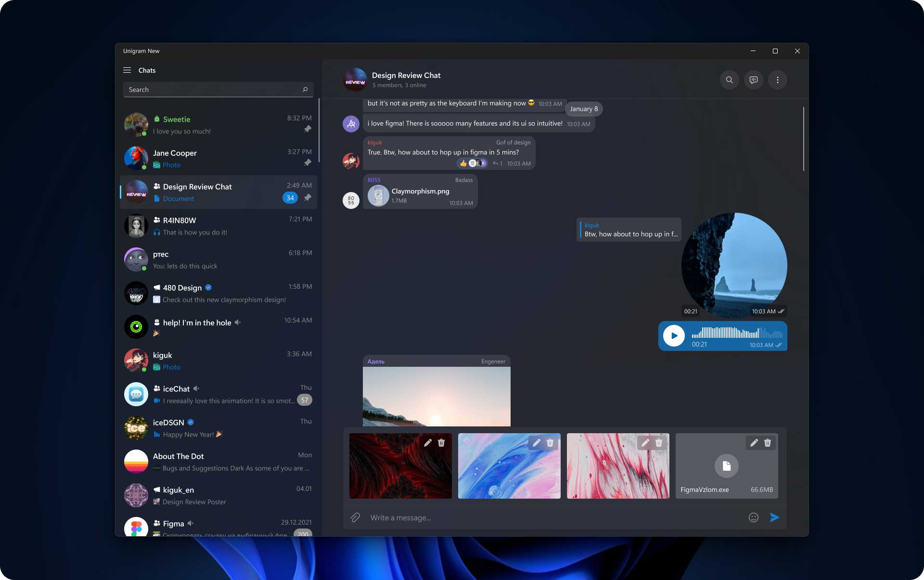Viewport: 924px width, 580px height.
Task: Click the January 8 date badge
Action: (x=584, y=109)
